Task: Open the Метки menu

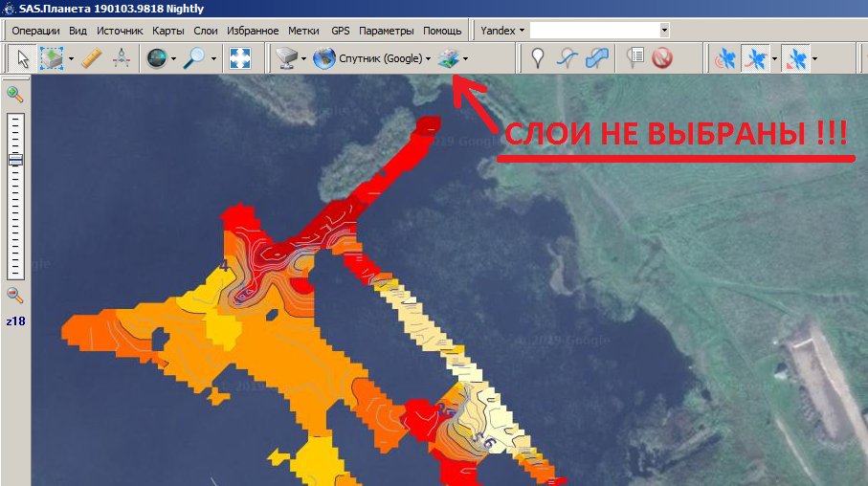Action: (303, 31)
